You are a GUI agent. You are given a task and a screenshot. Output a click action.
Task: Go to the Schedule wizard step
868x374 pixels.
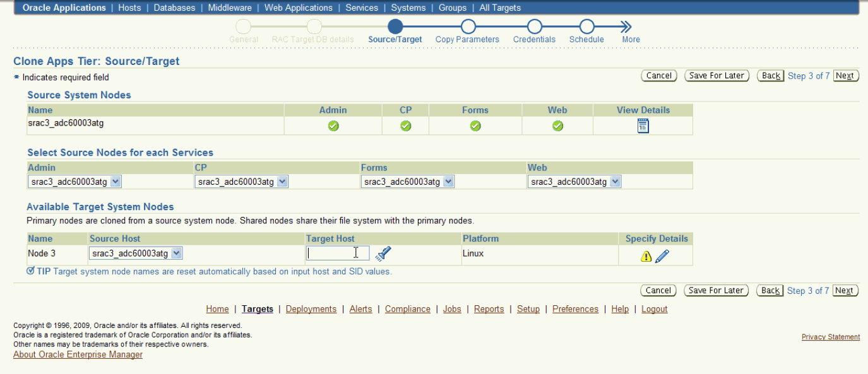586,26
